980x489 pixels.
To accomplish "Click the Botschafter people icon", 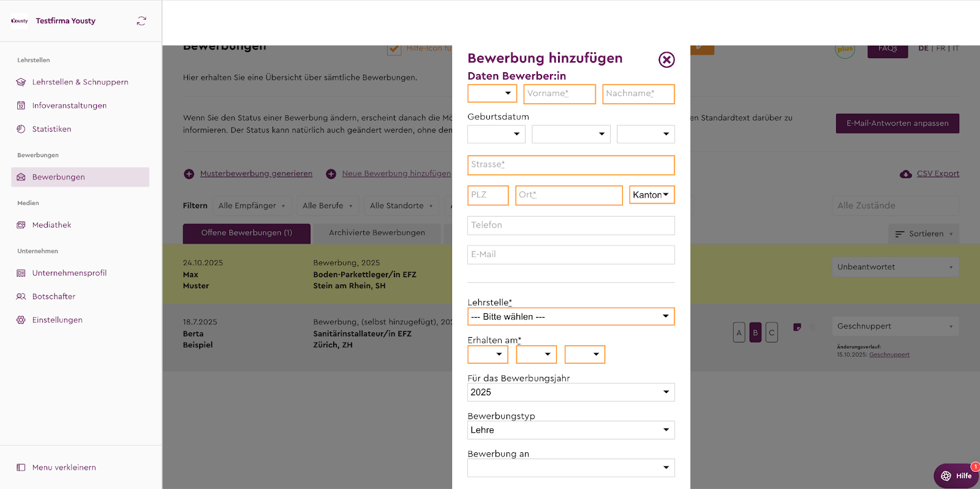I will 21,297.
